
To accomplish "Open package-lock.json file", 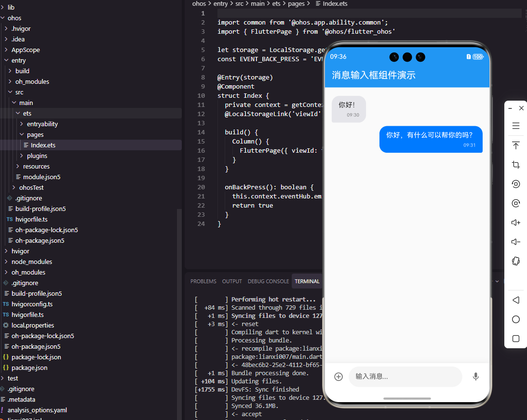I will coord(36,357).
